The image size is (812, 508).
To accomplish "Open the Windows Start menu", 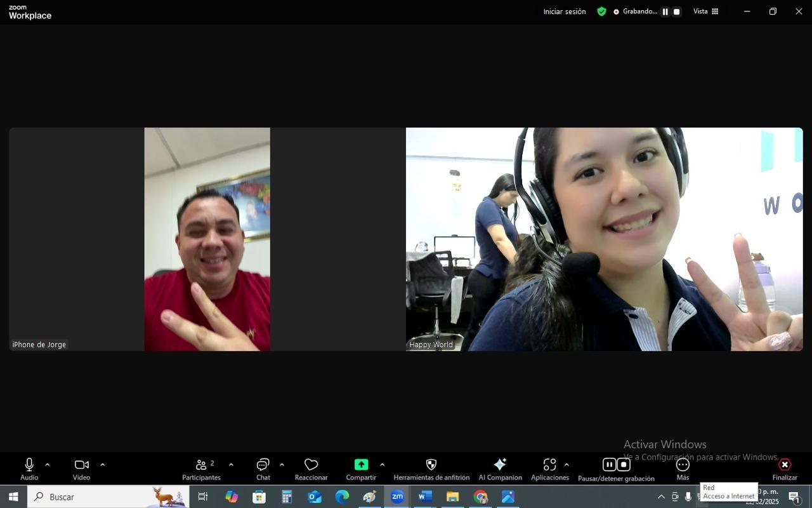I will (13, 497).
